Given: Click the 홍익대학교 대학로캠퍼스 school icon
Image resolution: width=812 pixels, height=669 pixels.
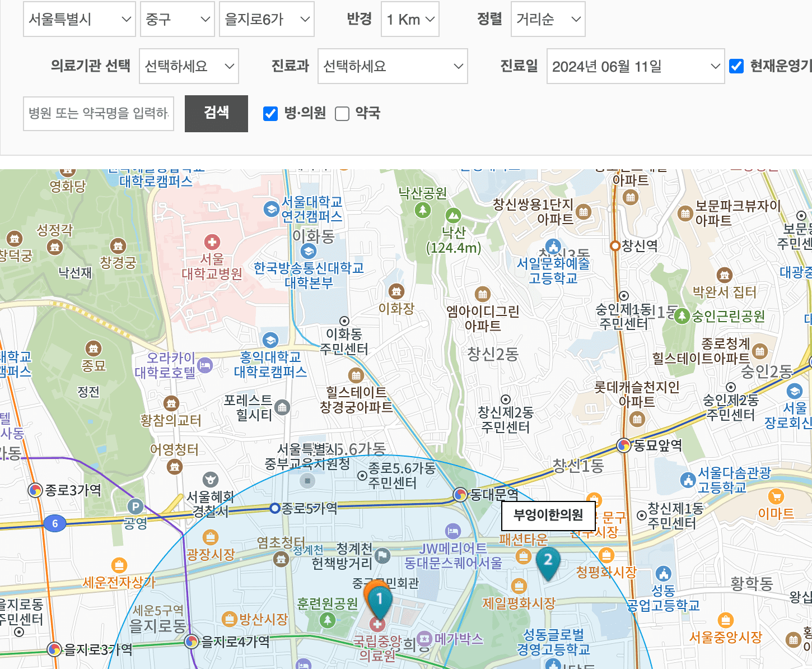Looking at the screenshot, I should [x=270, y=340].
